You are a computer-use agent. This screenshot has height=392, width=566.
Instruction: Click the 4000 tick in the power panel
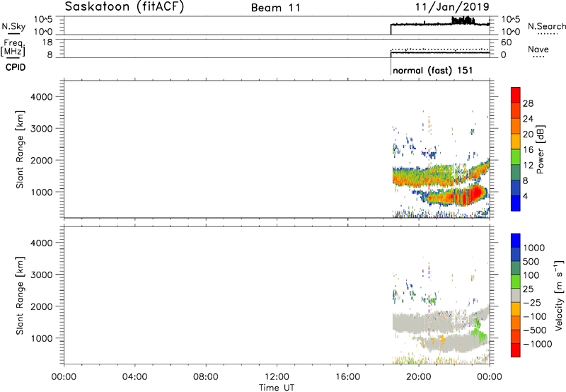(x=42, y=97)
